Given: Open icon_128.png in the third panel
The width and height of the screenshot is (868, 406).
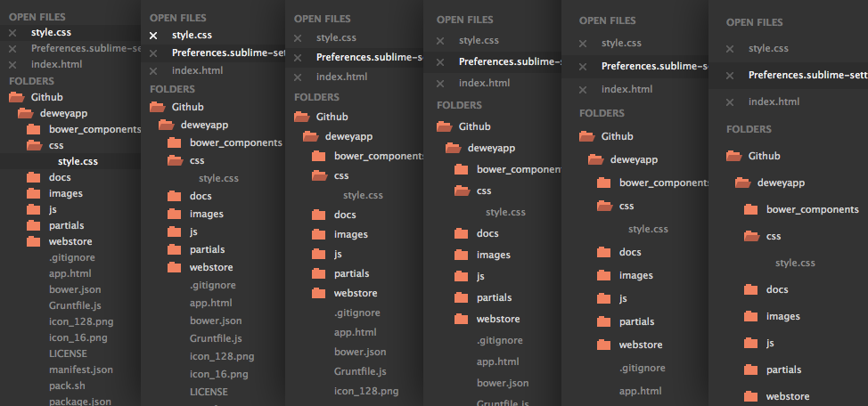Looking at the screenshot, I should click(366, 392).
